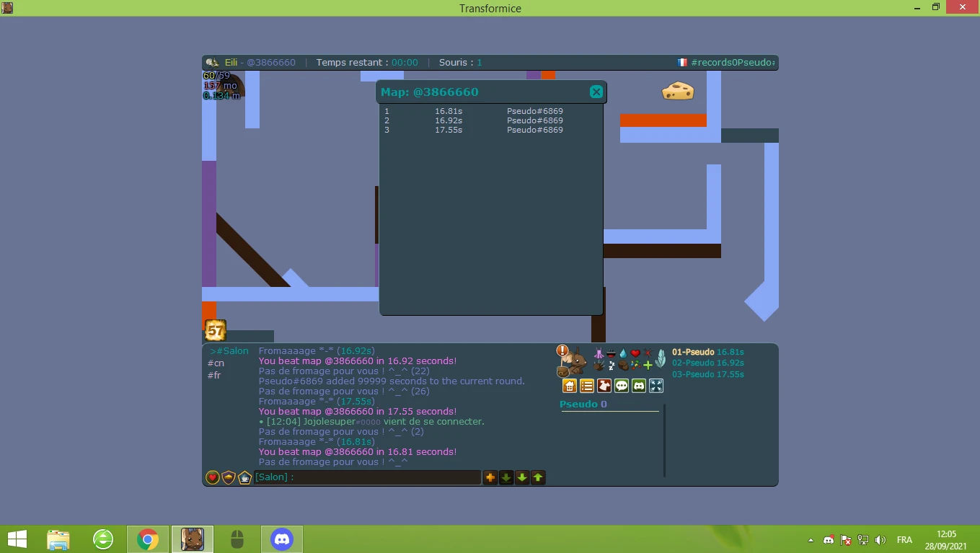This screenshot has width=980, height=553.
Task: Trigger the clap emote
Action: pos(599,366)
